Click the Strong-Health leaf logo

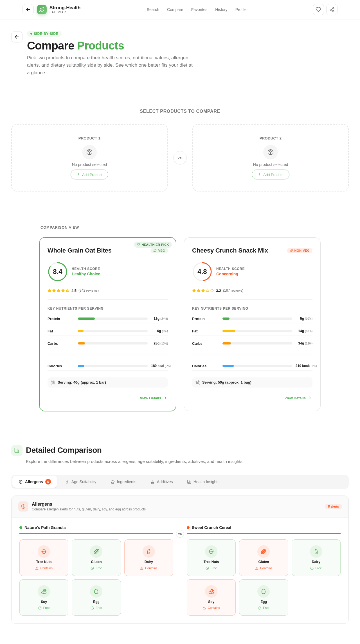click(42, 10)
